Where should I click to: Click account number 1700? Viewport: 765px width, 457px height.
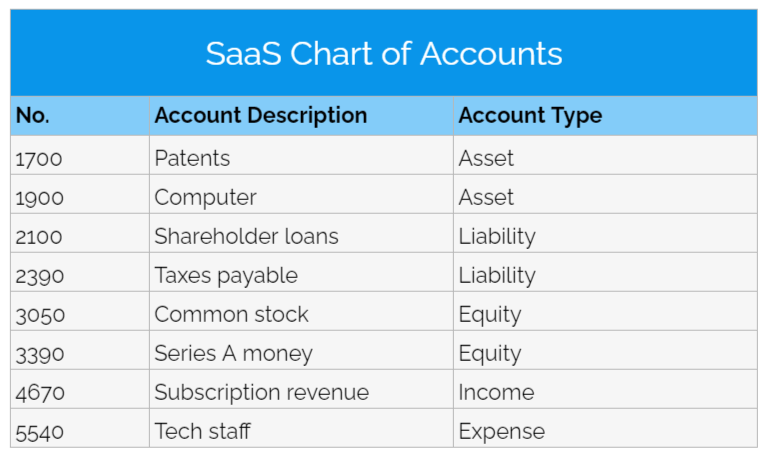[x=40, y=158]
